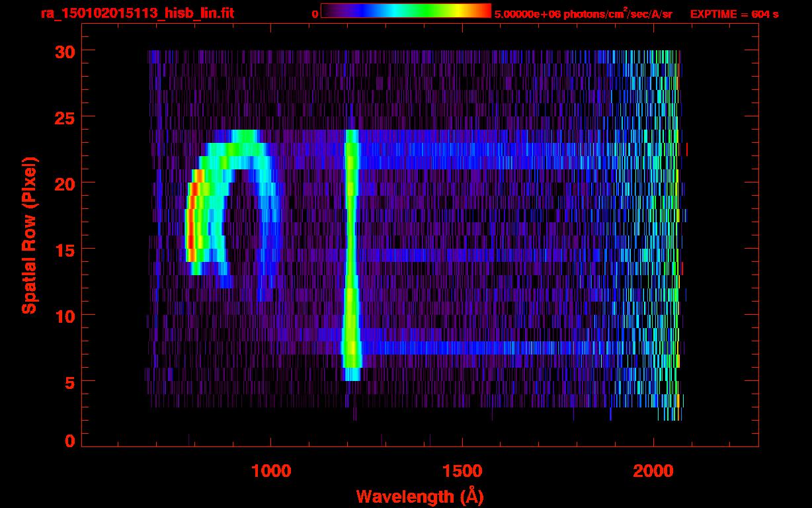Click the 2000 wavelength tick label
Screen dimensions: 812x508
point(653,471)
